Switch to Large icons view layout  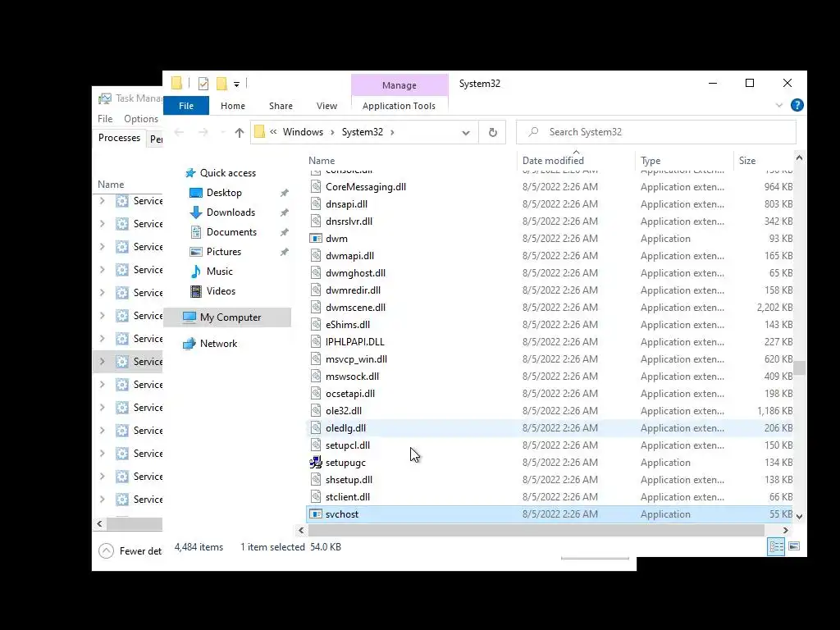click(794, 546)
